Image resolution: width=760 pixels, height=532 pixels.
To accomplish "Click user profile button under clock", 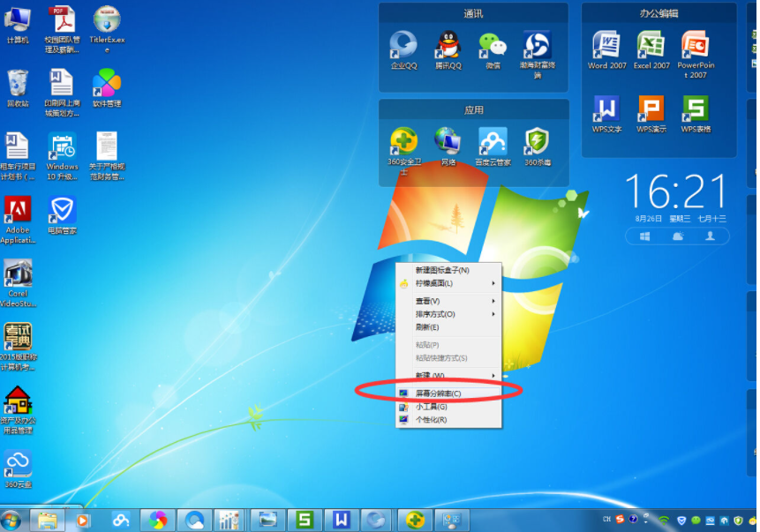I will (710, 236).
